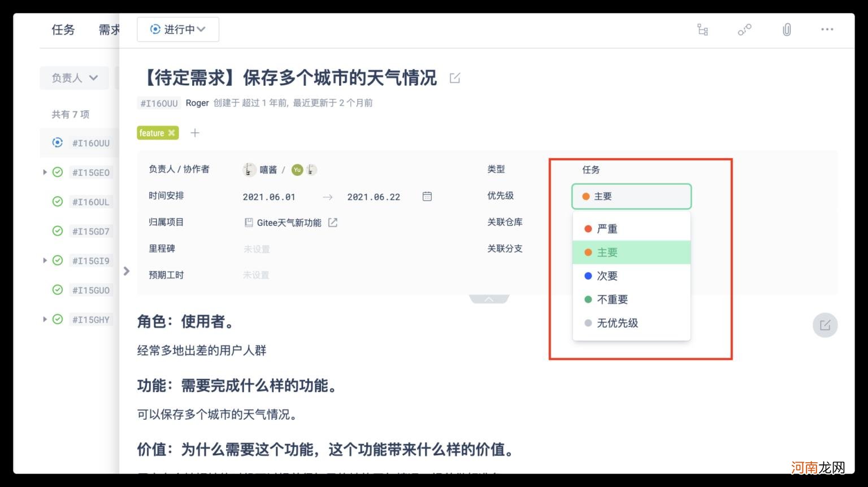Open the related issues link icon

[745, 30]
